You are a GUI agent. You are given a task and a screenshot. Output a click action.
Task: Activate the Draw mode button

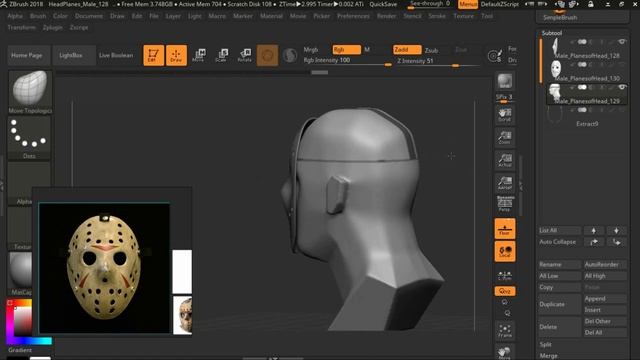point(176,55)
